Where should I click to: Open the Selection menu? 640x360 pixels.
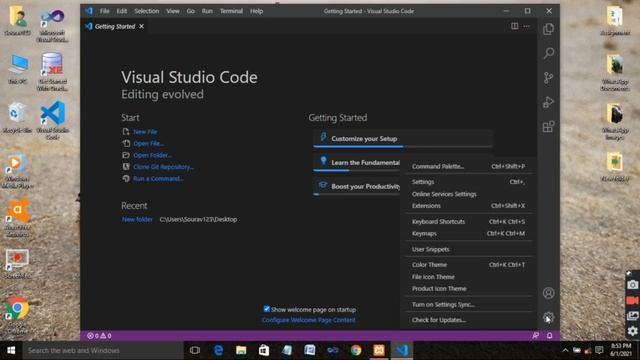point(147,11)
